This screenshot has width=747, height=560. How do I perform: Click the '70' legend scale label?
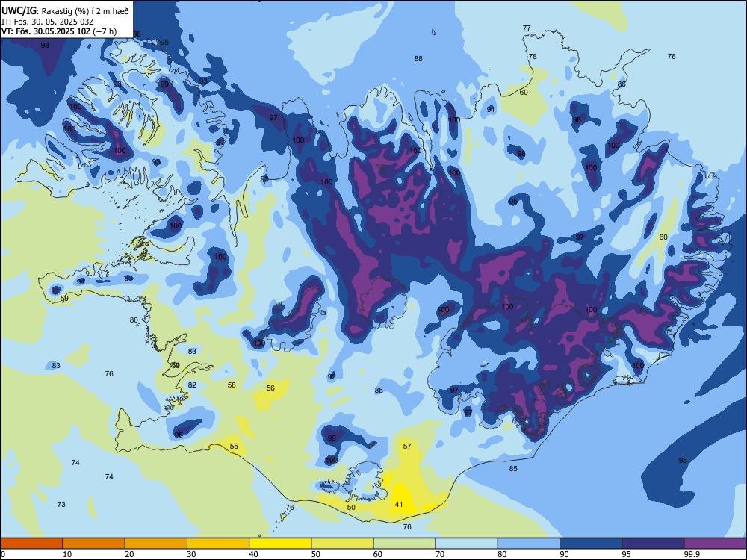[x=440, y=554]
